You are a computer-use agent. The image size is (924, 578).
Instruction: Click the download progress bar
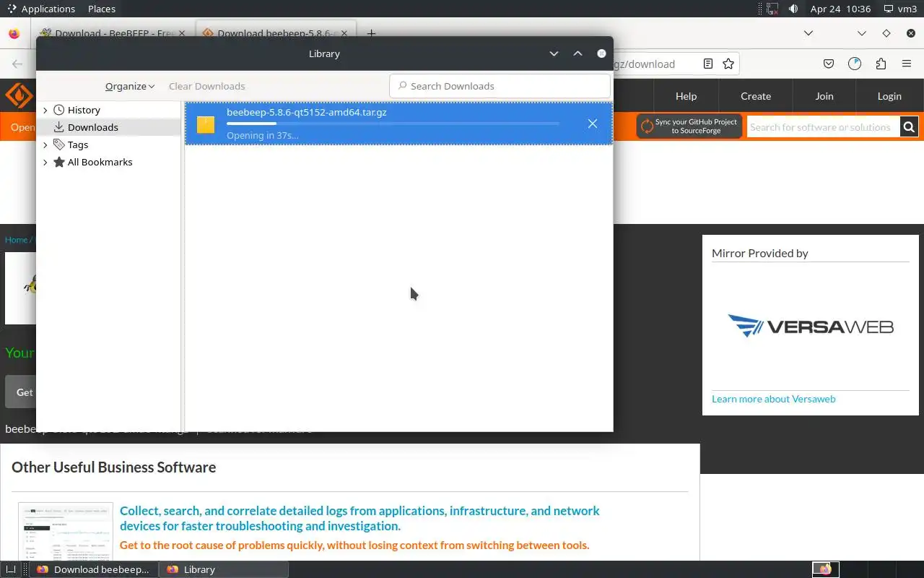coord(393,124)
